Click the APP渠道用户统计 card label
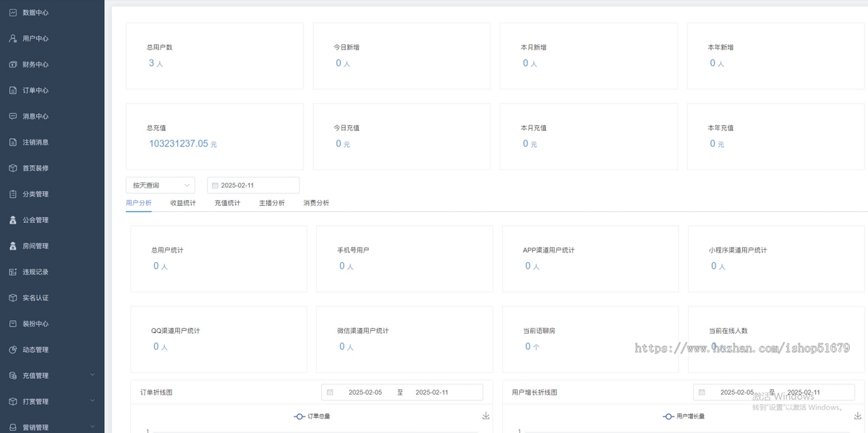This screenshot has width=868, height=433. coord(549,250)
